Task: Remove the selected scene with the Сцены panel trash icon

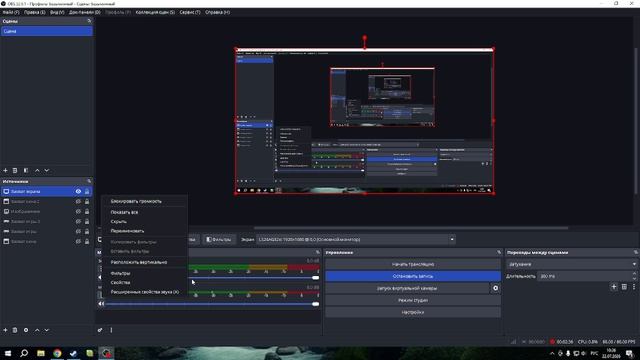Action: [15, 170]
